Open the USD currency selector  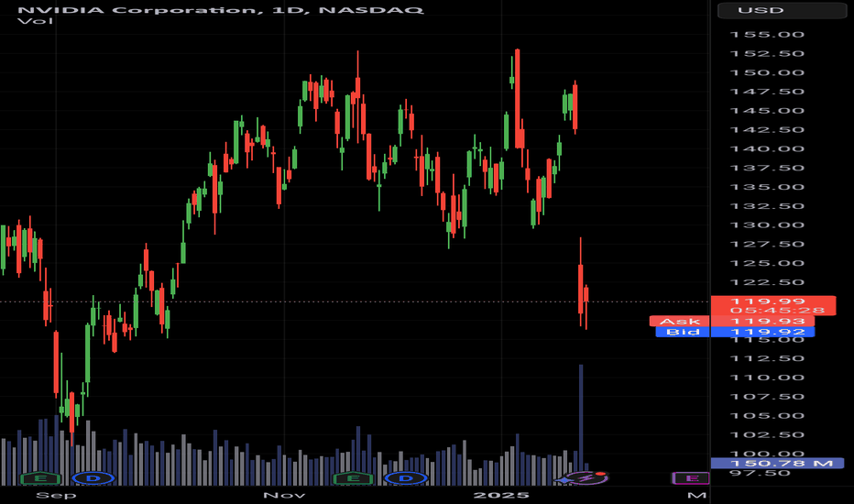[783, 10]
